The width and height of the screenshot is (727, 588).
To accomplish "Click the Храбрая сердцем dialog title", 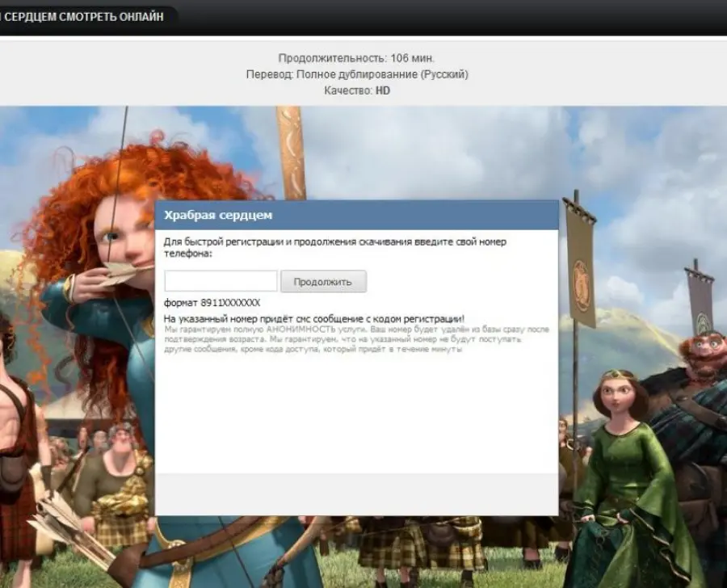I will point(218,215).
